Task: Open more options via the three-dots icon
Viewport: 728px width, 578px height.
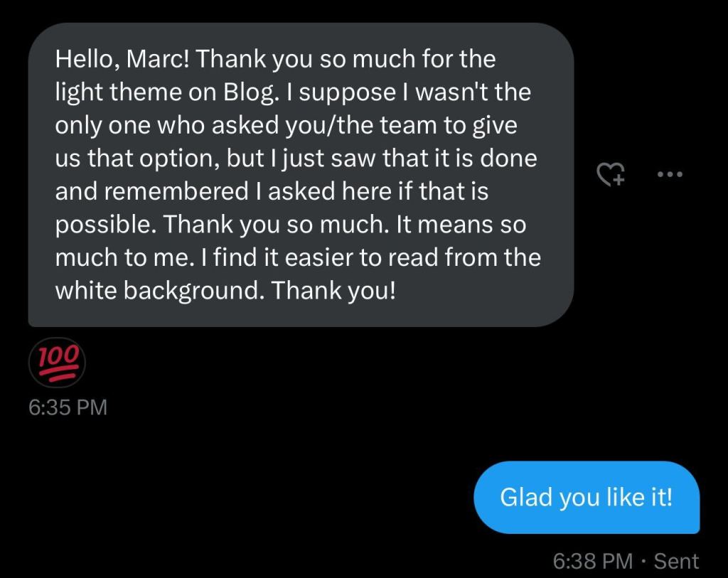Action: pos(670,173)
